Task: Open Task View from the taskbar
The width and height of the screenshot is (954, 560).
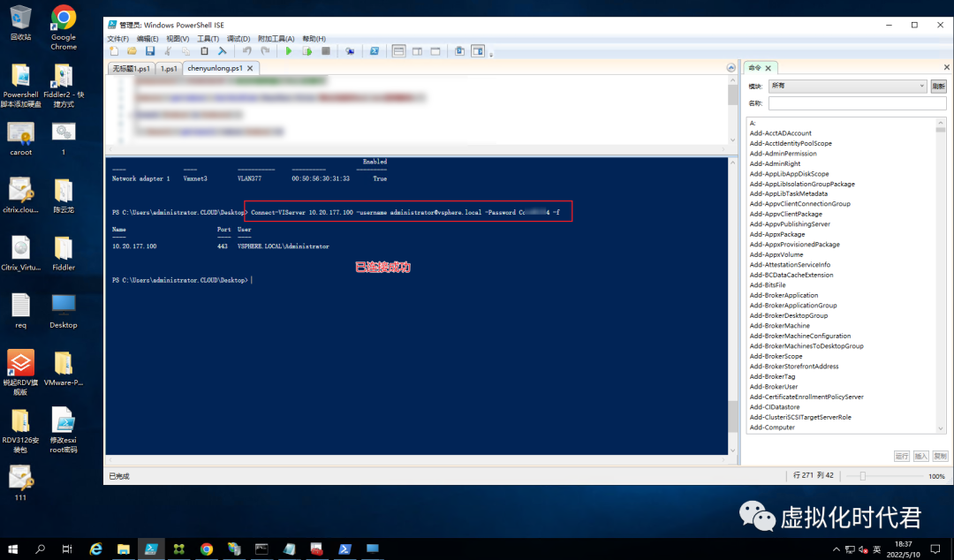Action: (x=67, y=549)
